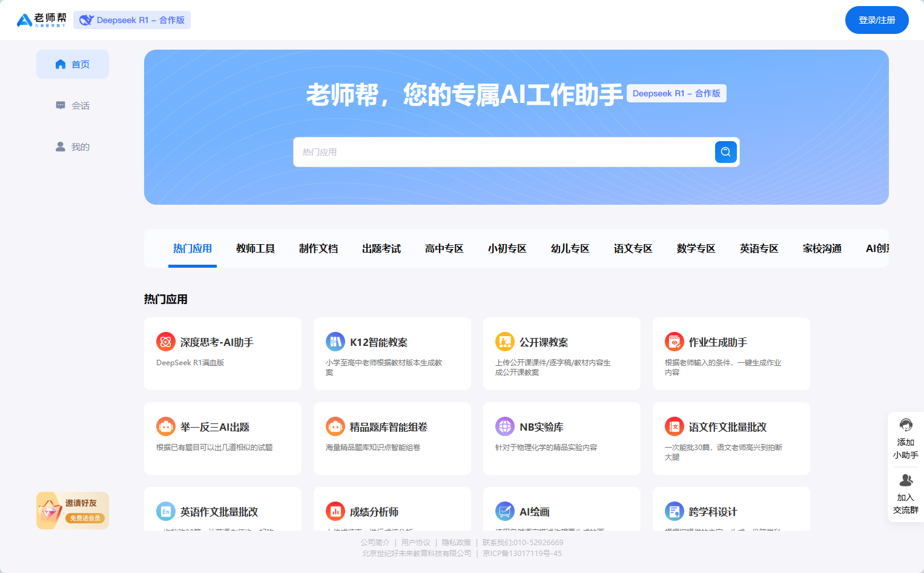This screenshot has height=573, width=924.
Task: Open the 精品题库智能组卷 card title
Action: coord(389,427)
